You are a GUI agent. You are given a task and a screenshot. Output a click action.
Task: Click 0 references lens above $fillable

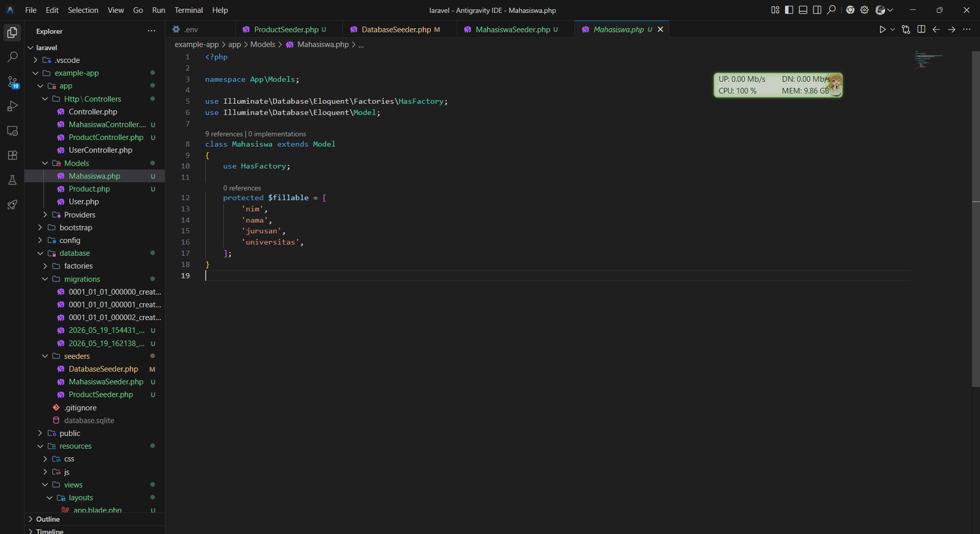242,188
